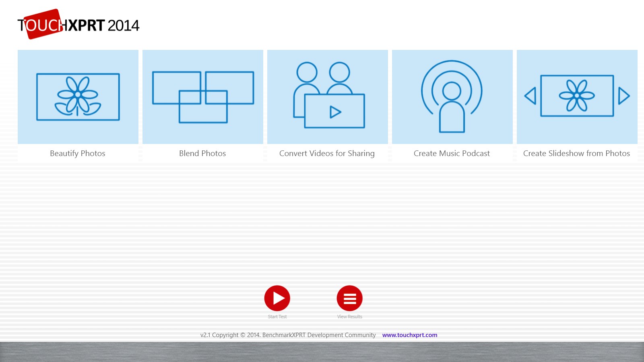Open the Convert Videos two-people video icon
The height and width of the screenshot is (362, 644).
(x=328, y=95)
